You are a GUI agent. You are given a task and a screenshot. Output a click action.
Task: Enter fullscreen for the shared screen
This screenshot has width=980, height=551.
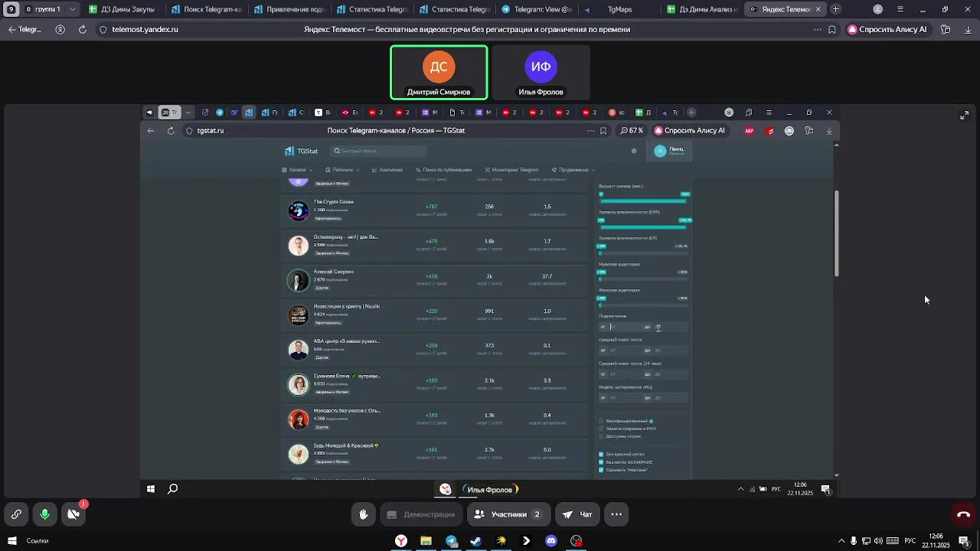964,115
